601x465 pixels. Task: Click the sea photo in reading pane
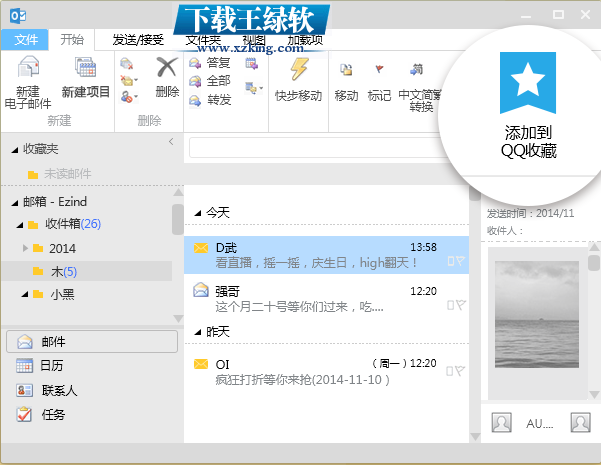[537, 314]
